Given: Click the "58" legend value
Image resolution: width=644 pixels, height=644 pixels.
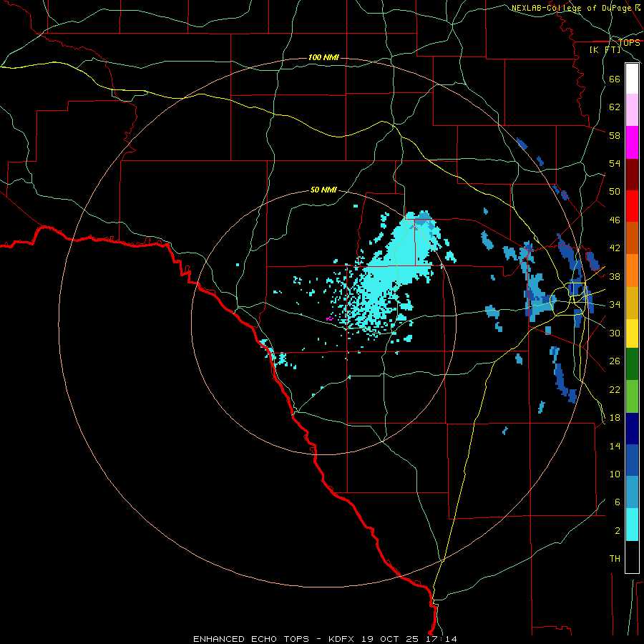Looking at the screenshot, I should coord(615,135).
